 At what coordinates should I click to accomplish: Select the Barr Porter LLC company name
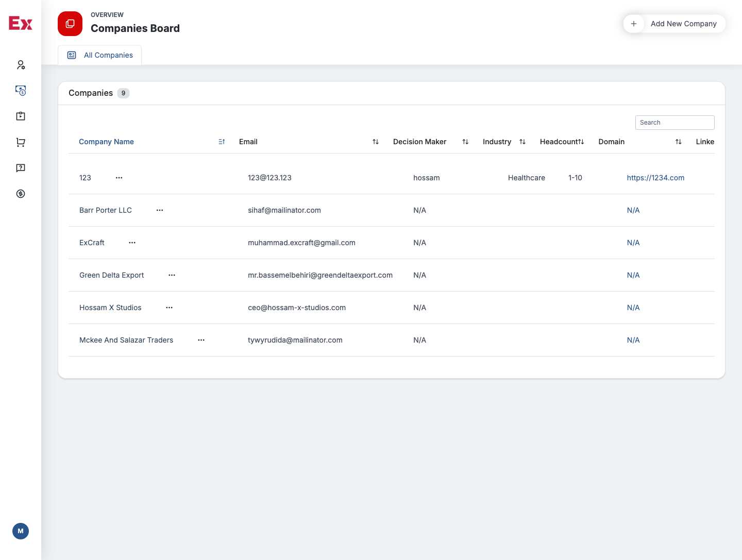pyautogui.click(x=106, y=210)
